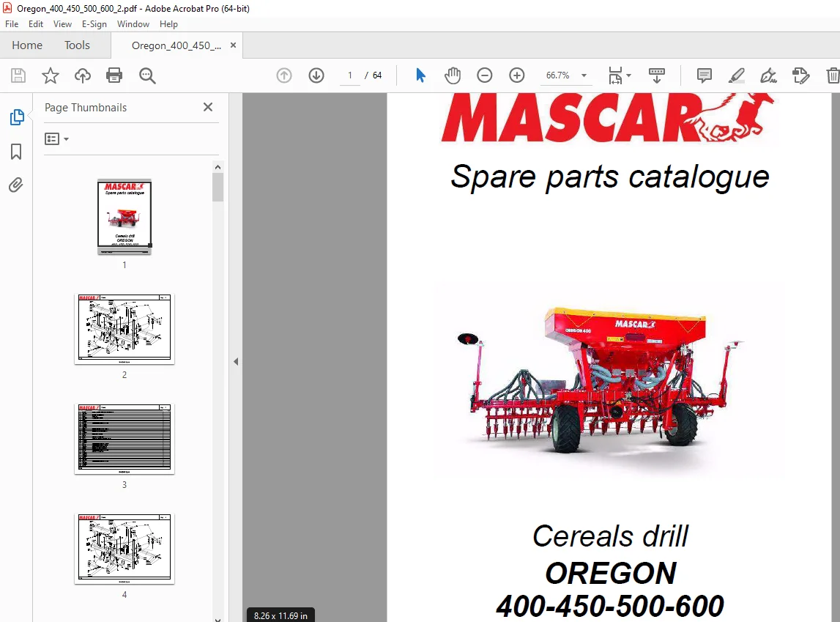Close the Oregon_400_450 document tab

(x=233, y=45)
